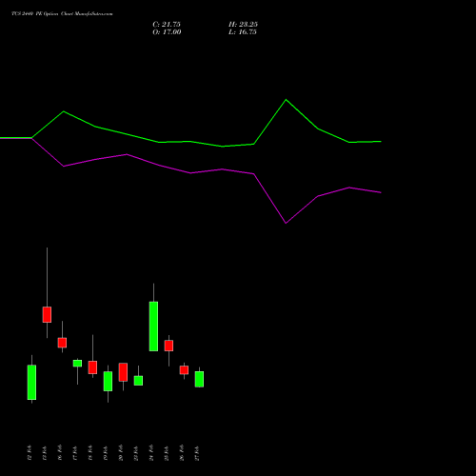Image resolution: width=476 pixels, height=476 pixels.
Task: Click the close price value C: 21.75
Action: [167, 25]
